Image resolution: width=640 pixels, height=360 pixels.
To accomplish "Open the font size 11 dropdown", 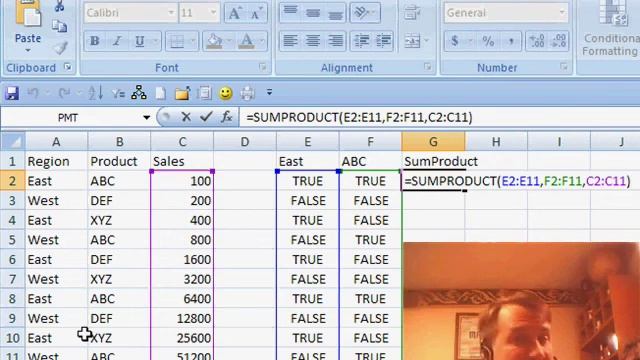I will (x=213, y=13).
